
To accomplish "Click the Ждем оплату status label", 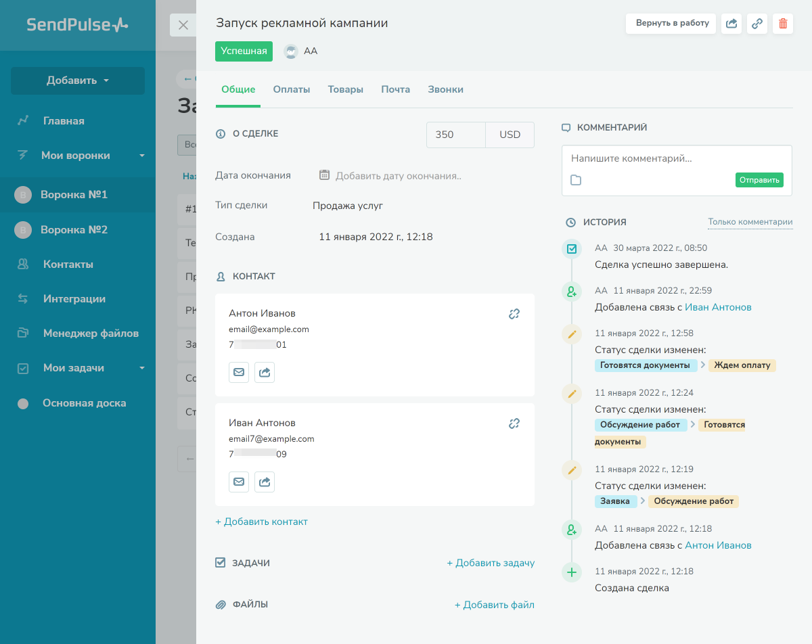I will coord(742,365).
